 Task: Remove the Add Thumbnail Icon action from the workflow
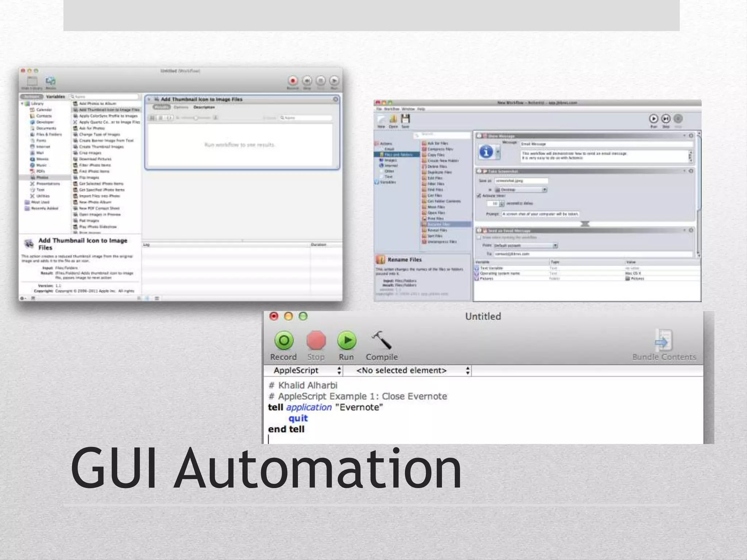[336, 99]
